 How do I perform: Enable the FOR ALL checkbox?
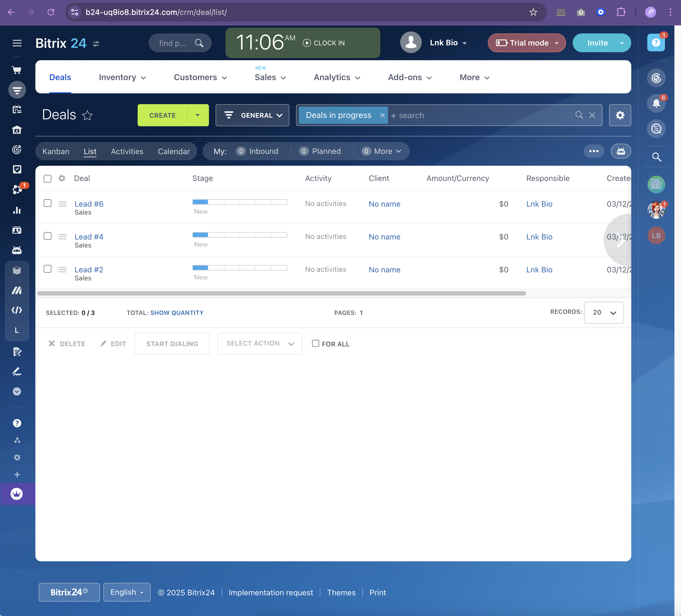[315, 343]
